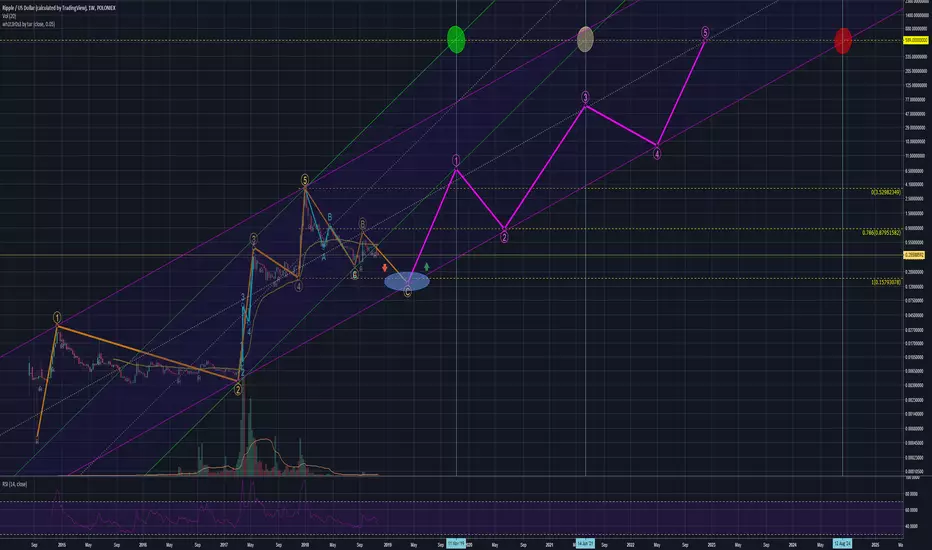The width and height of the screenshot is (932, 550).
Task: Open the RSI (14, close) indicator legend
Action: pyautogui.click(x=14, y=484)
